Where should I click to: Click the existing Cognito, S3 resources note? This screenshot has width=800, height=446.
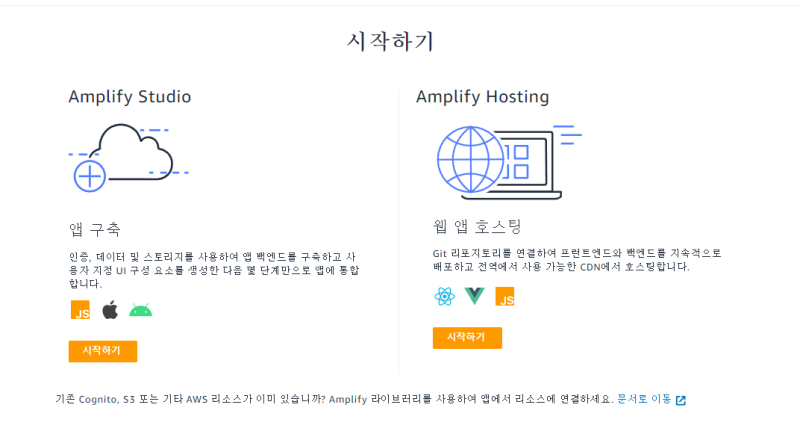tap(335, 399)
